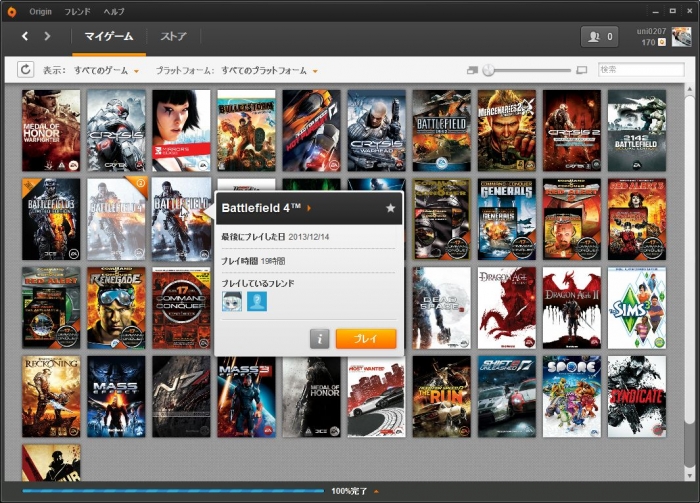This screenshot has height=503, width=700.
Task: Click the blue placeholder friend avatar
Action: tap(257, 301)
